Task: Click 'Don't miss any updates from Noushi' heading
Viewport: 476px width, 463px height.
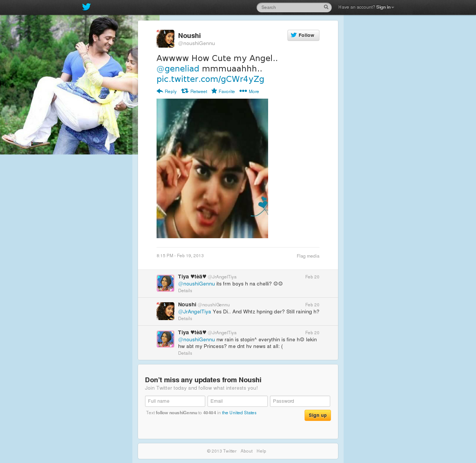Action: 203,380
